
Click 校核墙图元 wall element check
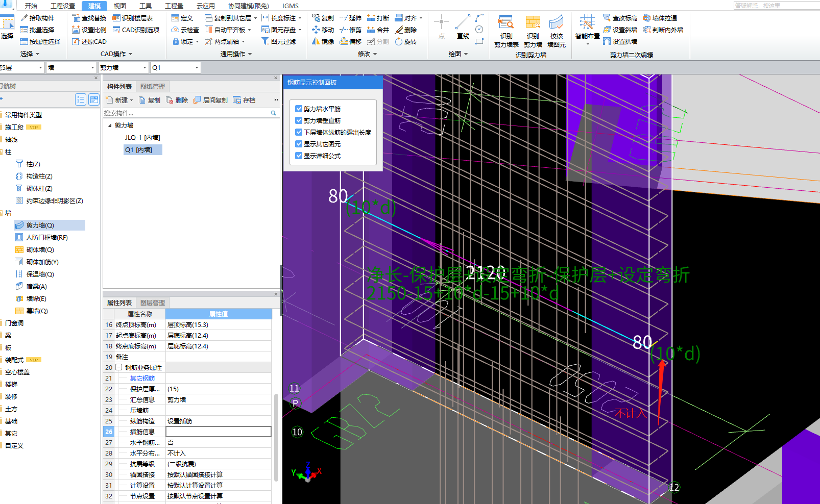[556, 31]
